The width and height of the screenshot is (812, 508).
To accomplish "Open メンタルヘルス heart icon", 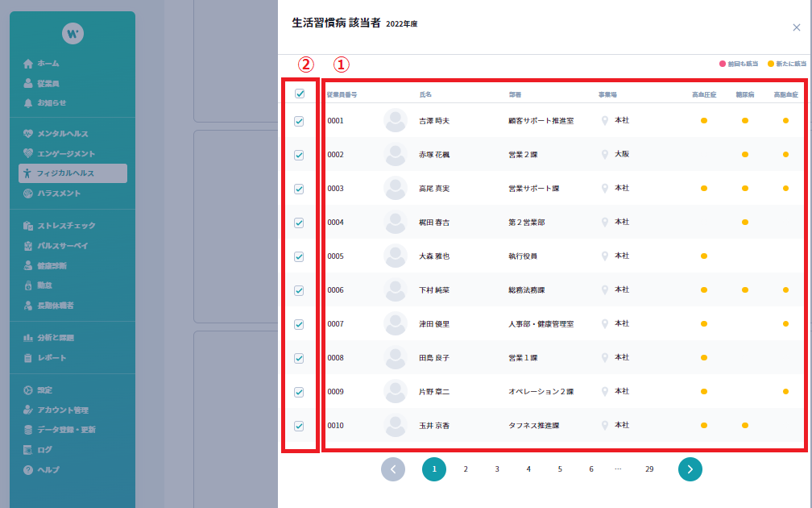I will click(28, 134).
